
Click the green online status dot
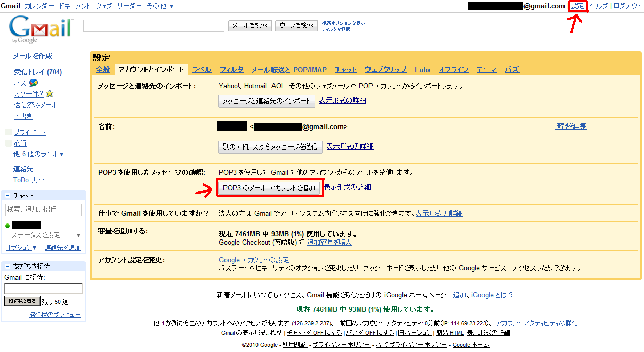8,226
